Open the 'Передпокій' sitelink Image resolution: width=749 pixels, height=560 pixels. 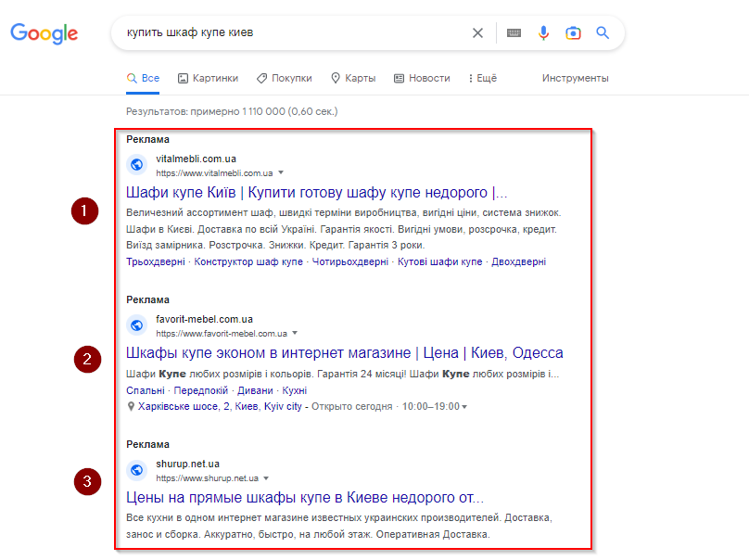(x=201, y=391)
